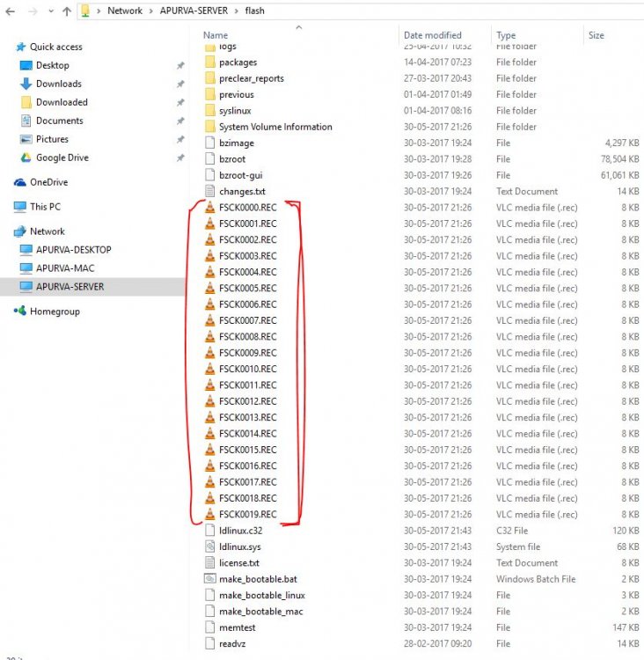Expand the chevron after APURVA-SERVER breadcrumb
The image size is (644, 660).
[x=237, y=11]
